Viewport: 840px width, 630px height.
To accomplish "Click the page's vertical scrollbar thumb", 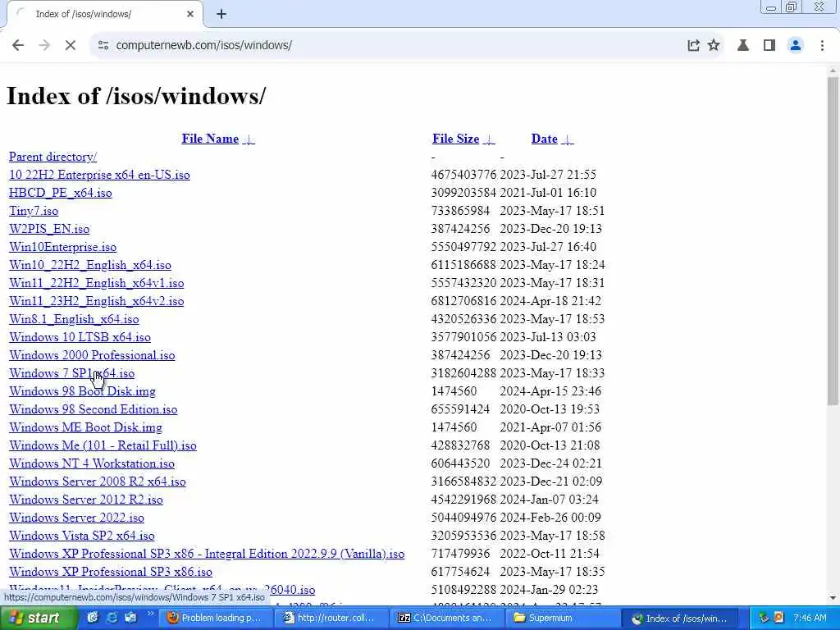I will [x=833, y=240].
